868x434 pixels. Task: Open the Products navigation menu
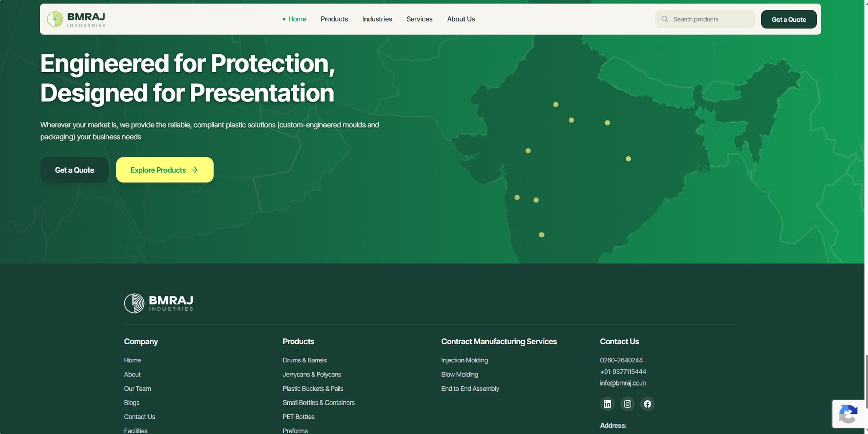[x=334, y=19]
